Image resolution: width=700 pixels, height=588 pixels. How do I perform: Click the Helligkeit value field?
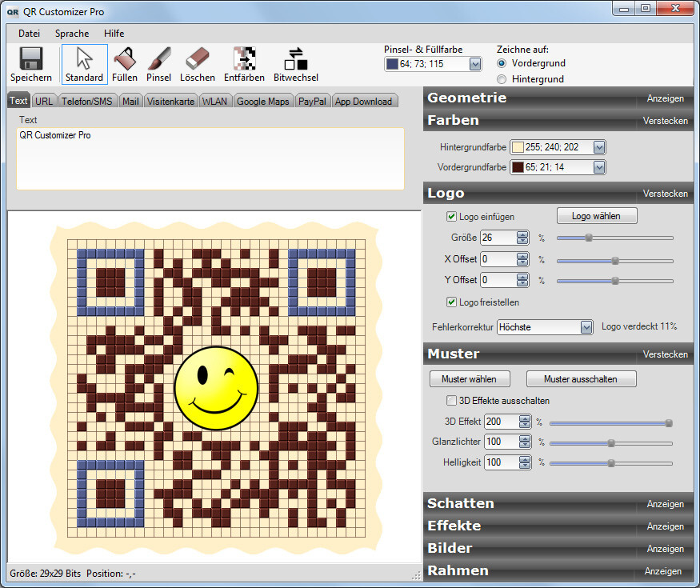point(502,462)
